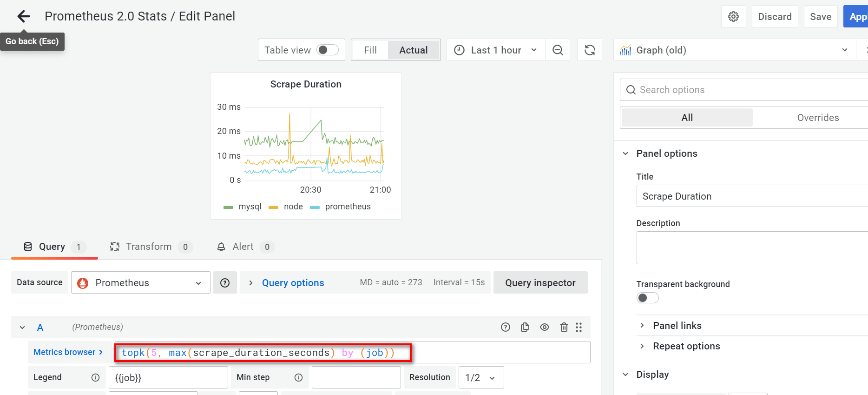
Task: Go back using the arrow icon
Action: (x=23, y=16)
